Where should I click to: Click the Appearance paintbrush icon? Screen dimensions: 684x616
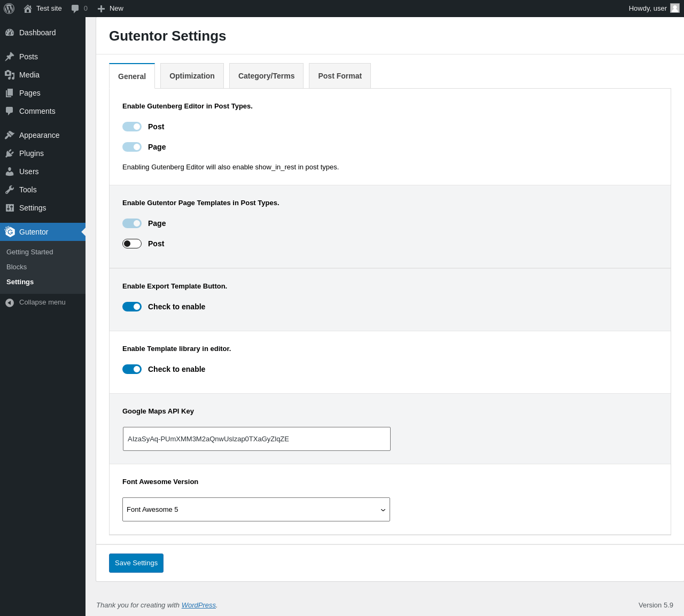coord(10,135)
